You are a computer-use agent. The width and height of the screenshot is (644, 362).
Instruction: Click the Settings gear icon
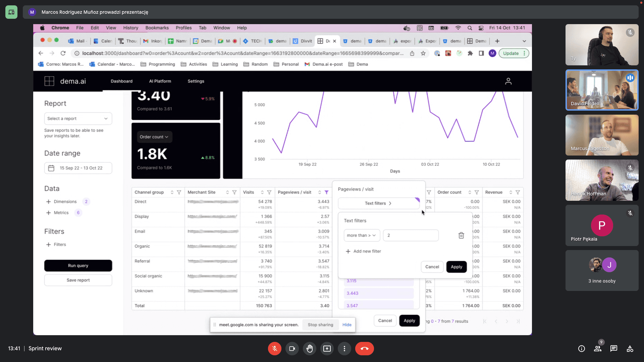tap(196, 81)
